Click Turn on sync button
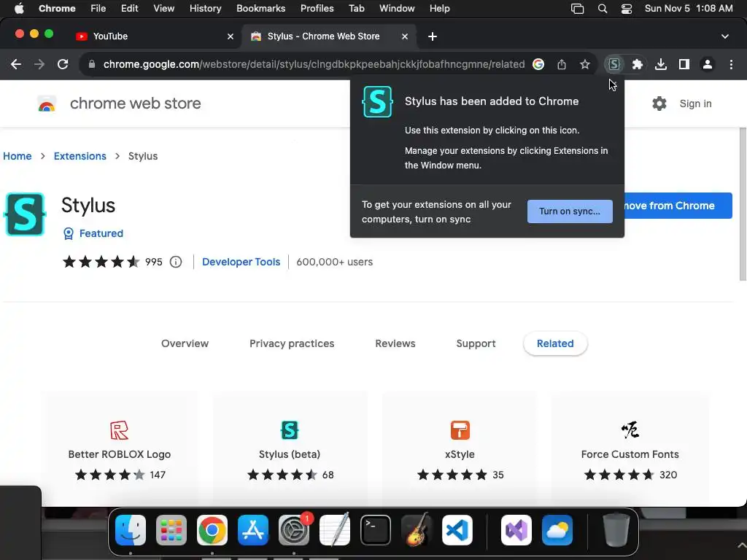The image size is (747, 560). tap(570, 211)
